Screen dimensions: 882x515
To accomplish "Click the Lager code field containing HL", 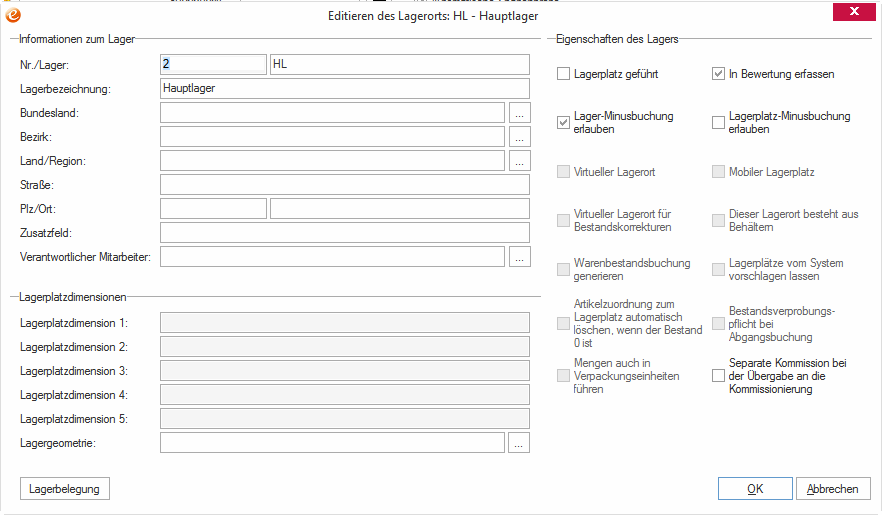I will pos(399,64).
